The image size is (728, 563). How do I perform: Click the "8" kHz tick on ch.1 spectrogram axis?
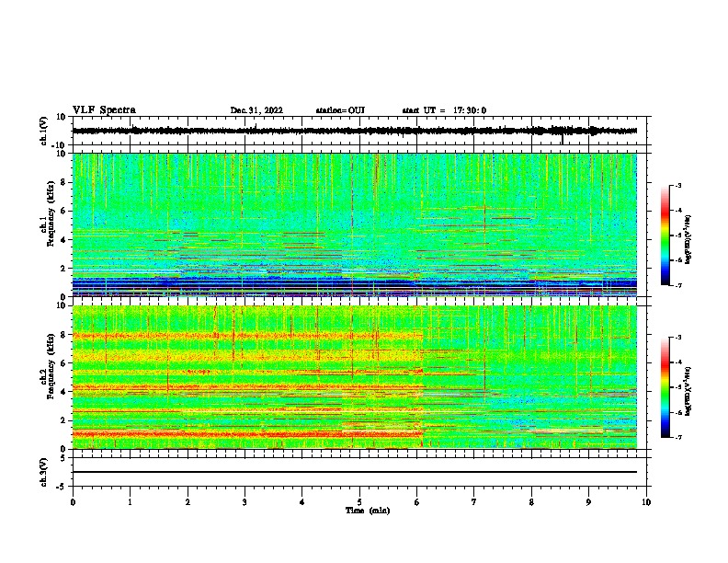pos(63,182)
